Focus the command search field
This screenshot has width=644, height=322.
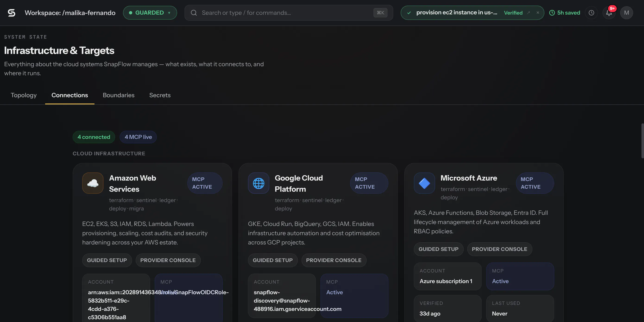point(289,13)
